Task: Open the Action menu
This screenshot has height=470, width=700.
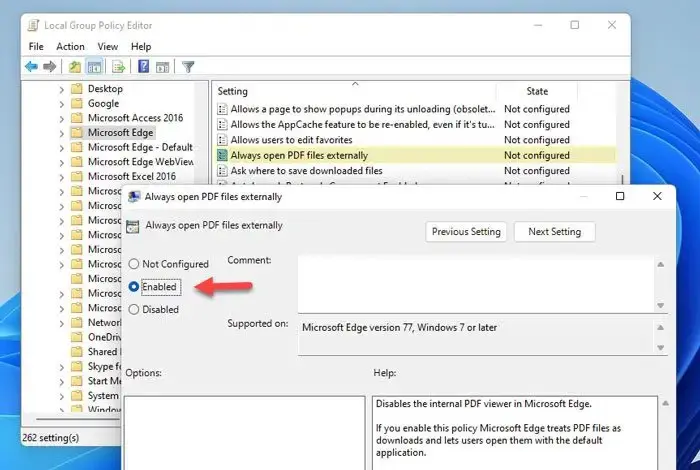Action: [x=70, y=46]
